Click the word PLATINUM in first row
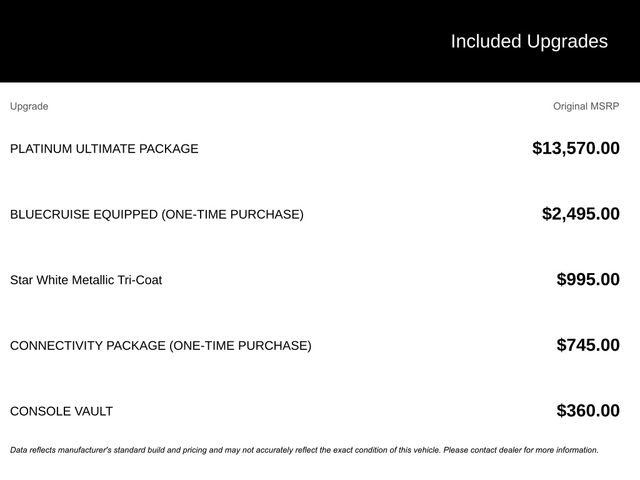 click(41, 149)
